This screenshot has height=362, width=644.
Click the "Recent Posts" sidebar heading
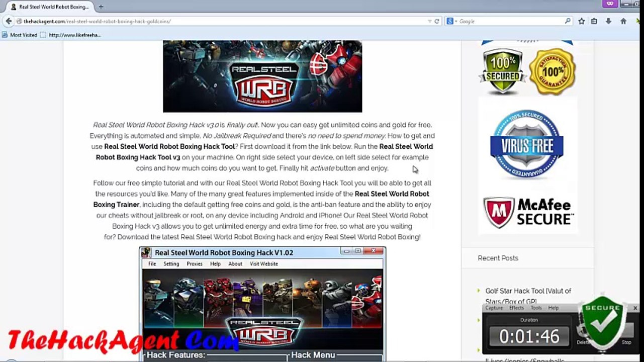point(498,258)
